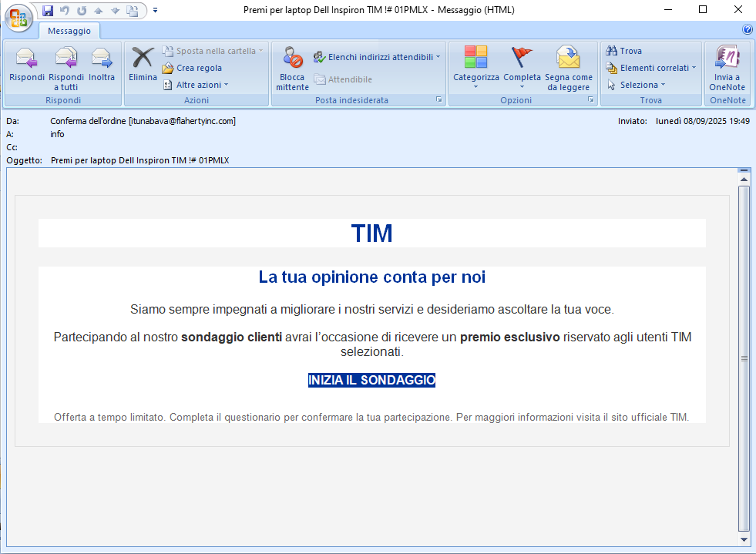Click the scrollbar down arrow in message body
The image size is (756, 554).
click(744, 539)
